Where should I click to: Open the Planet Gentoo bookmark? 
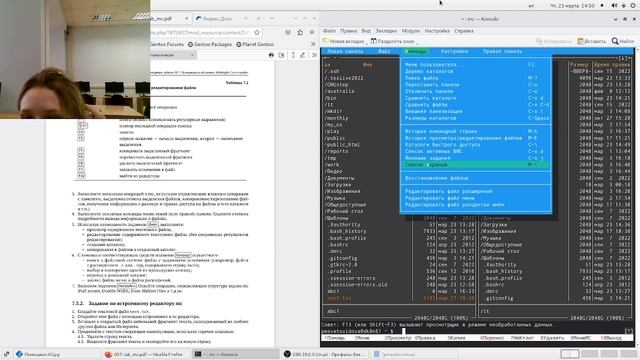(x=255, y=44)
